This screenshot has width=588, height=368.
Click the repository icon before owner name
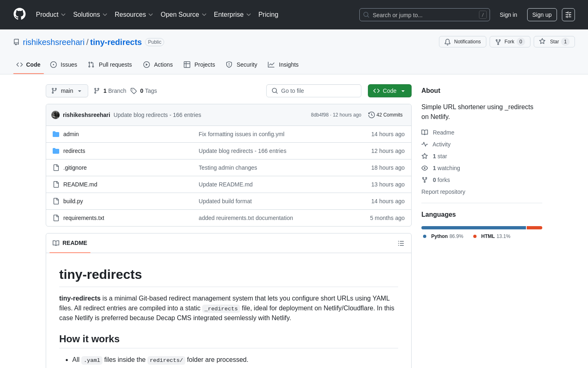pyautogui.click(x=16, y=42)
